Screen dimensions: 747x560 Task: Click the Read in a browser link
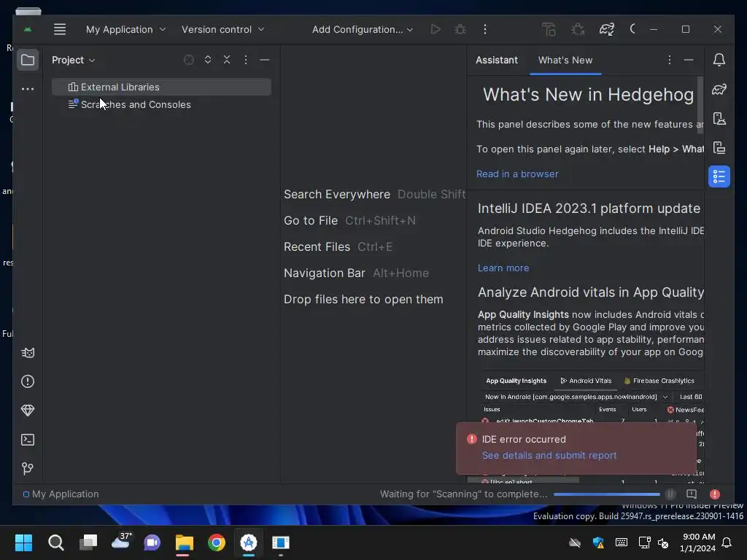[x=517, y=174]
